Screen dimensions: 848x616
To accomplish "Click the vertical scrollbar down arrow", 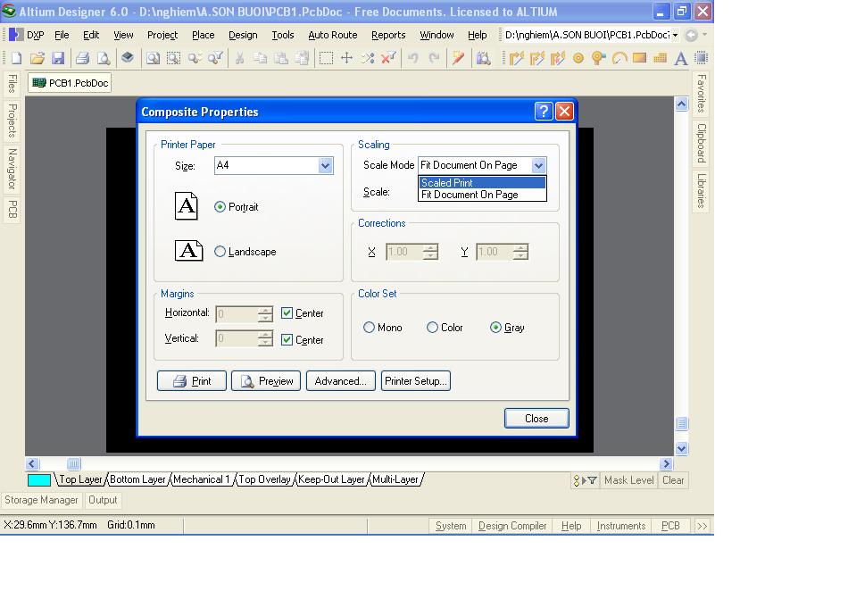I will tap(681, 448).
